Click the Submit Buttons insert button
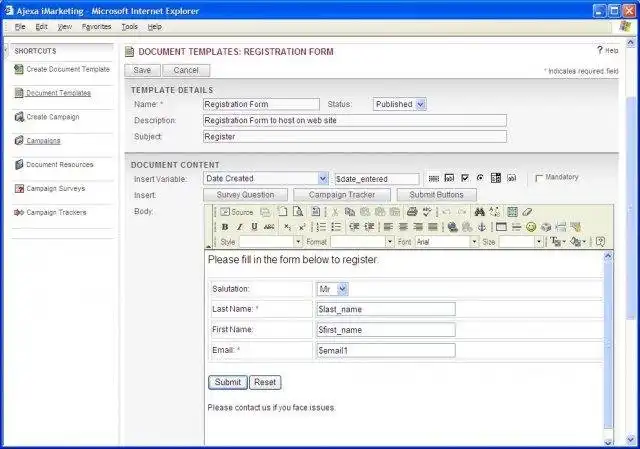640x449 pixels. tap(436, 195)
